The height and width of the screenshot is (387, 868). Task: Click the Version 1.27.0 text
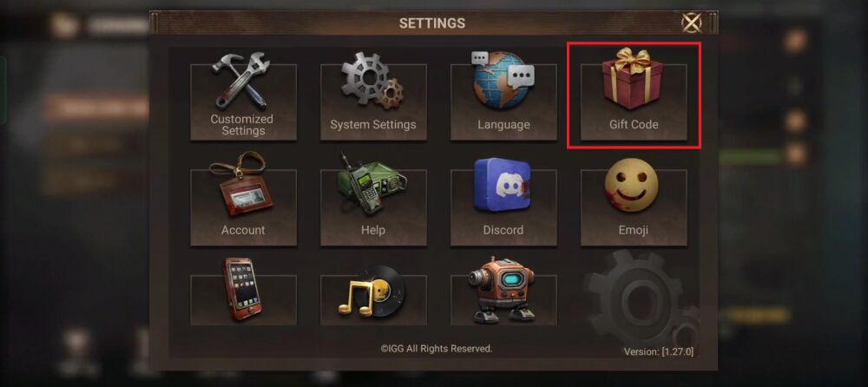[x=658, y=351]
